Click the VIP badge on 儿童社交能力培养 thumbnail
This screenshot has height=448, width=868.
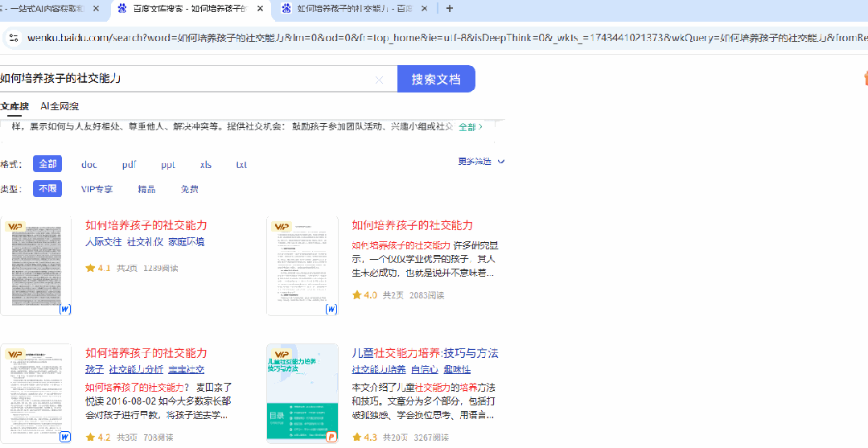pyautogui.click(x=280, y=355)
